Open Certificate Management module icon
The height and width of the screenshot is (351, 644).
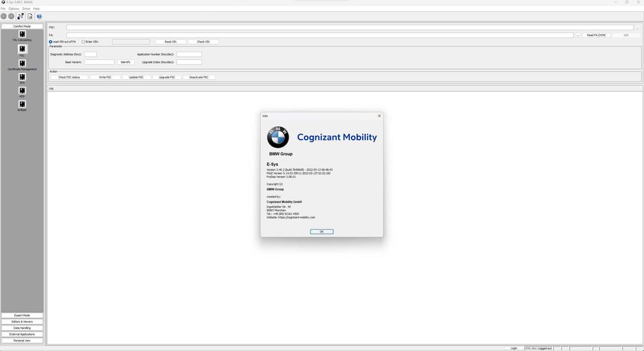(x=22, y=63)
